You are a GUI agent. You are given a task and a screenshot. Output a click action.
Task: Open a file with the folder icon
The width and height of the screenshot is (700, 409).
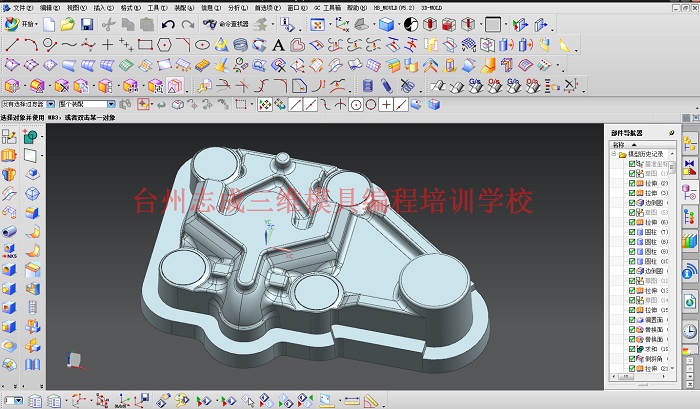point(67,24)
